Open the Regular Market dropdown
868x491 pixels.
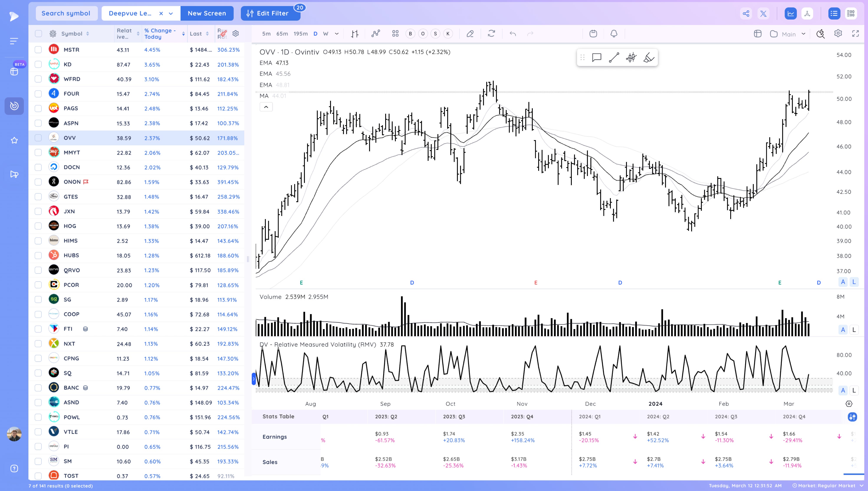pyautogui.click(x=828, y=486)
